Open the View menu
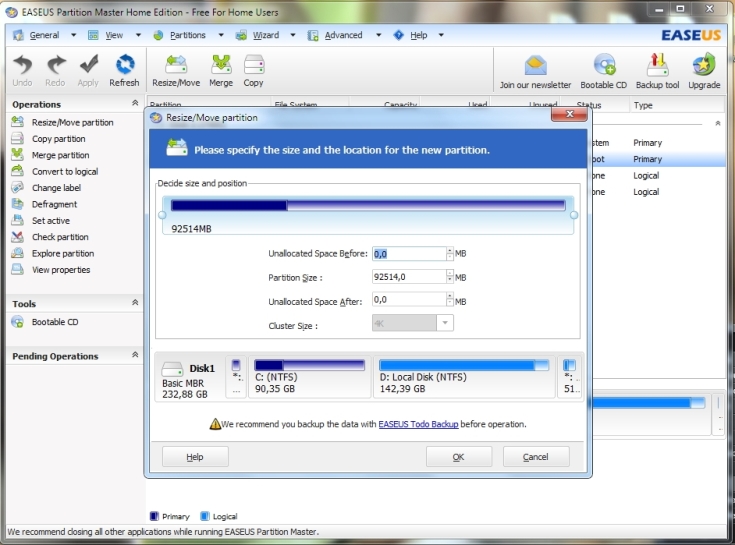Screen dimensions: 735x545 (x=114, y=35)
